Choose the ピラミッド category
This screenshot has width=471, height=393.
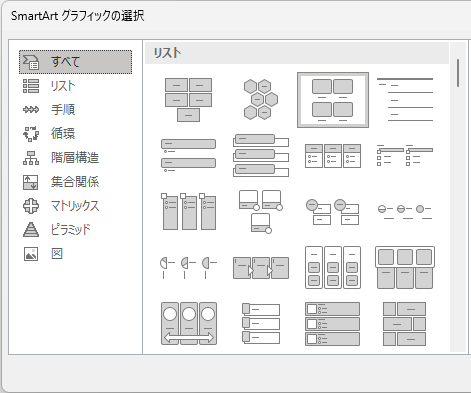point(75,230)
